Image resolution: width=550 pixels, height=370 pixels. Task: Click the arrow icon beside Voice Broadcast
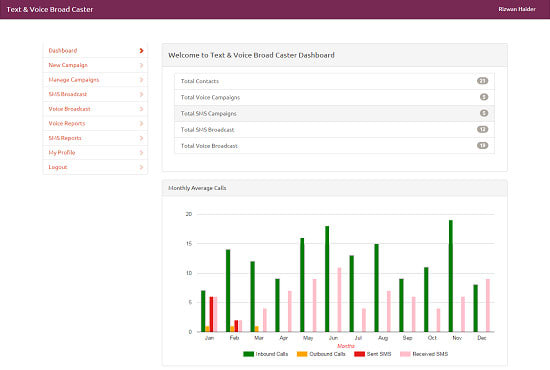pyautogui.click(x=141, y=109)
